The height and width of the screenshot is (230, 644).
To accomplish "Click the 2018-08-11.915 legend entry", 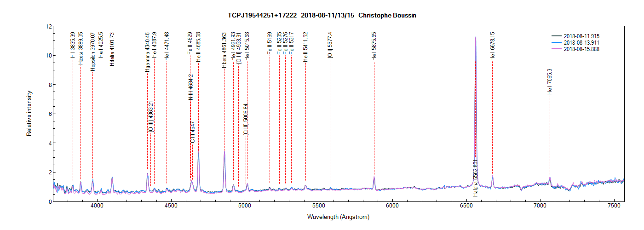I will click(581, 36).
